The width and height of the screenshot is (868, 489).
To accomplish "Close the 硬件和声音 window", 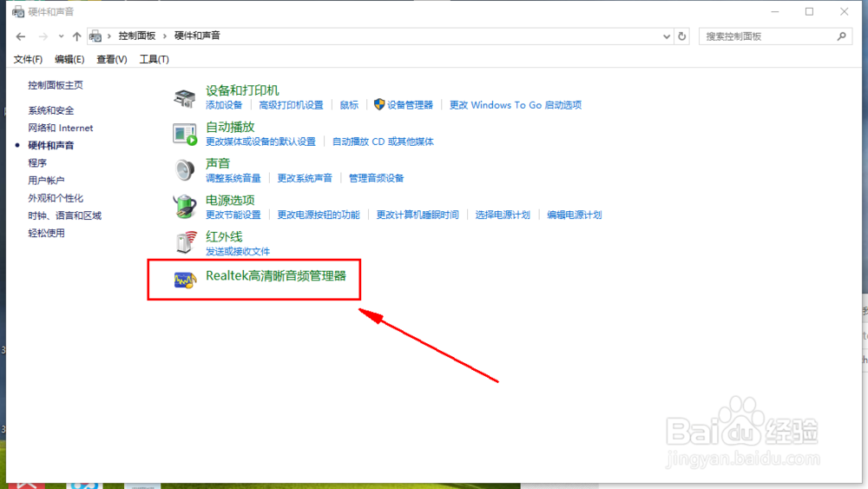I will [x=845, y=11].
